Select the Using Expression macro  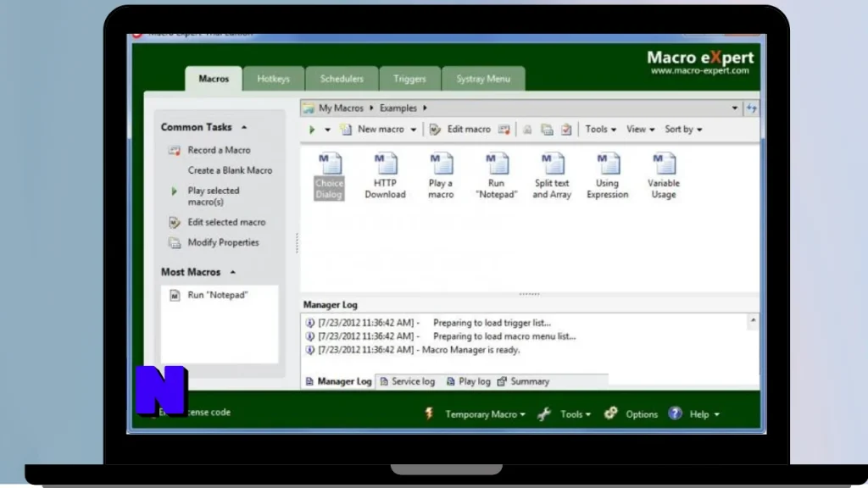tap(608, 176)
